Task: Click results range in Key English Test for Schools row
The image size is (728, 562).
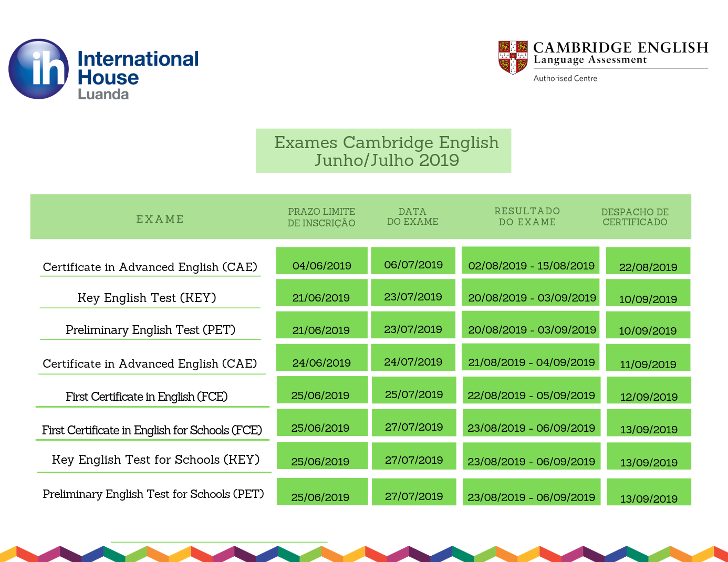Action: (x=532, y=456)
